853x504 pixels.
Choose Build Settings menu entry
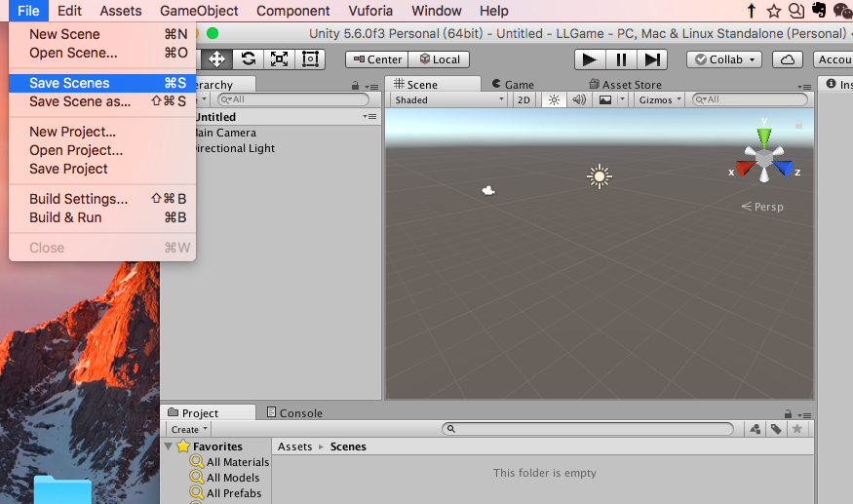(102, 199)
